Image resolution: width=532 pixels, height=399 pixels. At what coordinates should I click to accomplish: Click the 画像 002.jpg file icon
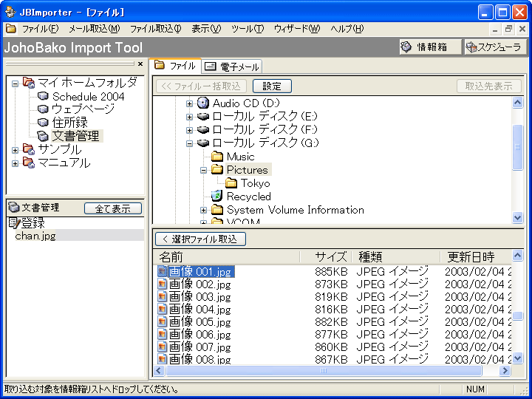coord(163,284)
